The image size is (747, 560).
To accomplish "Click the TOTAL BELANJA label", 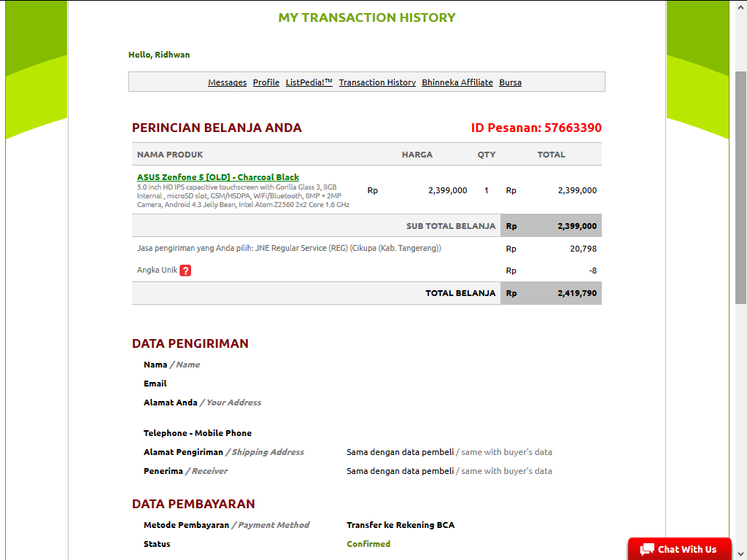I will [460, 293].
